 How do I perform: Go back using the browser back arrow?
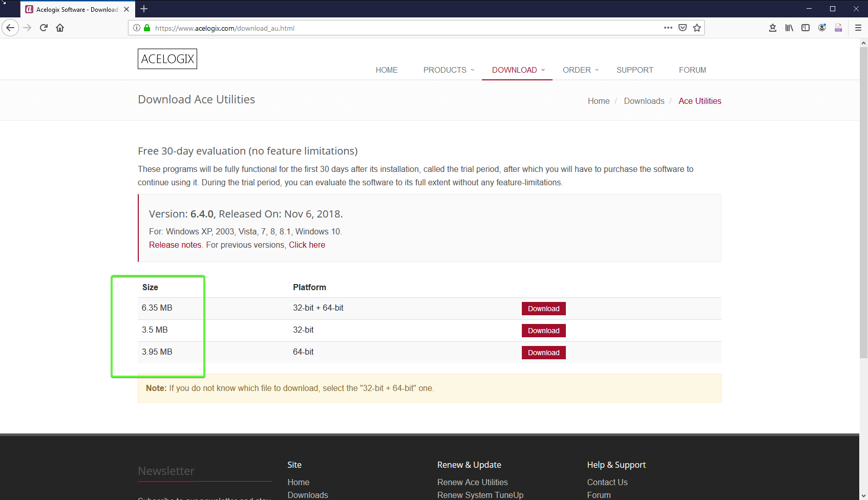[10, 28]
